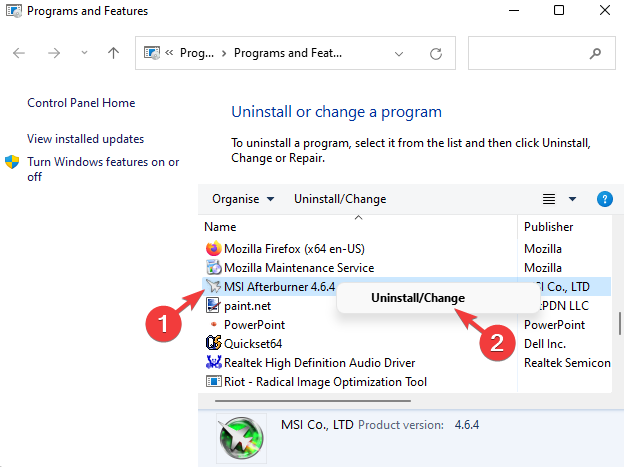Click PowerPoint publisher cell
The width and height of the screenshot is (624, 467).
tap(554, 324)
